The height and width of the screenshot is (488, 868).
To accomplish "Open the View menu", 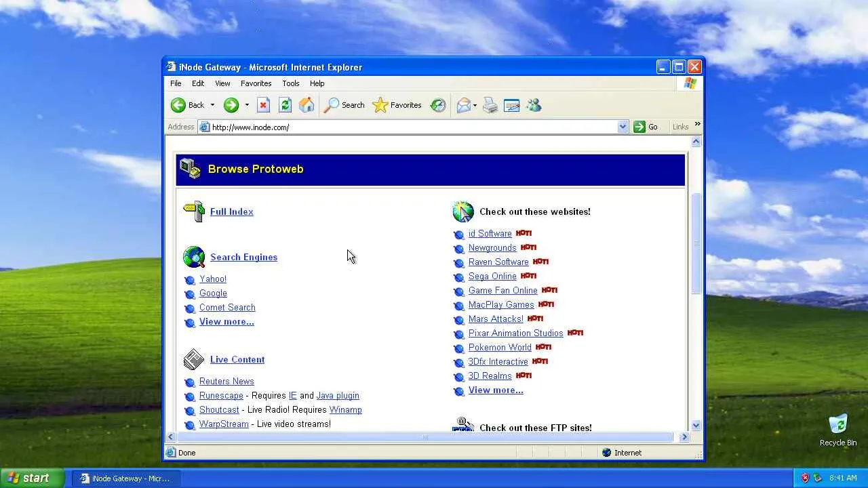I will tap(222, 83).
